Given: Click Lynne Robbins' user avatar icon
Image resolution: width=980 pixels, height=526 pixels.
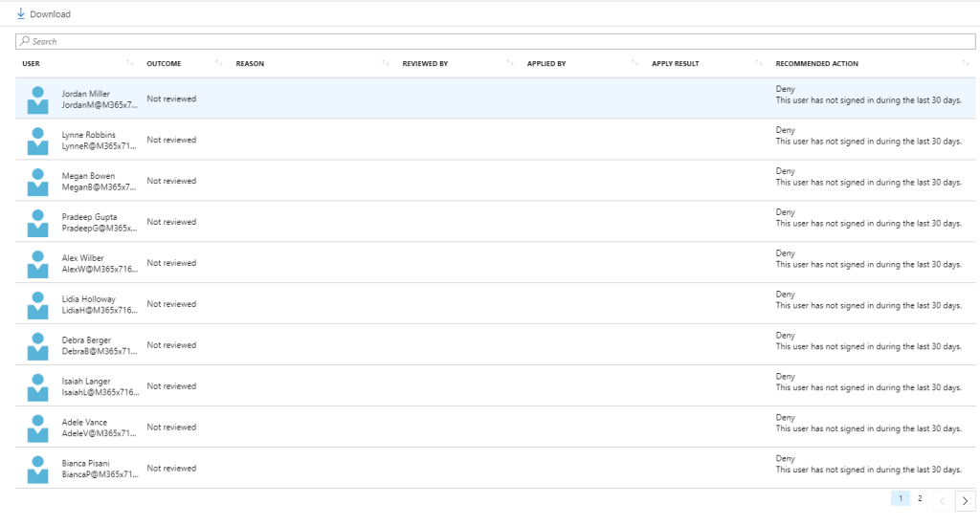Looking at the screenshot, I should point(37,142).
